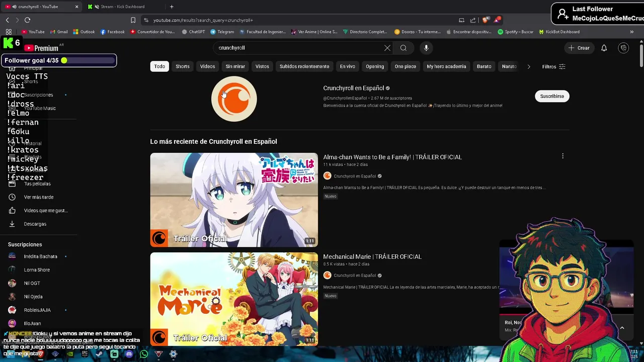This screenshot has height=362, width=644.
Task: Click the browser address bar URL
Action: pos(203,20)
